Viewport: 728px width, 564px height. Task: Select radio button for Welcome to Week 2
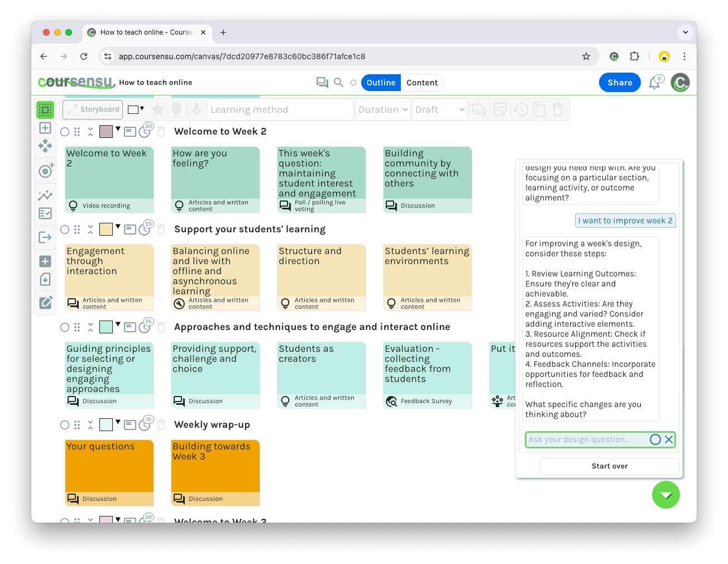65,132
